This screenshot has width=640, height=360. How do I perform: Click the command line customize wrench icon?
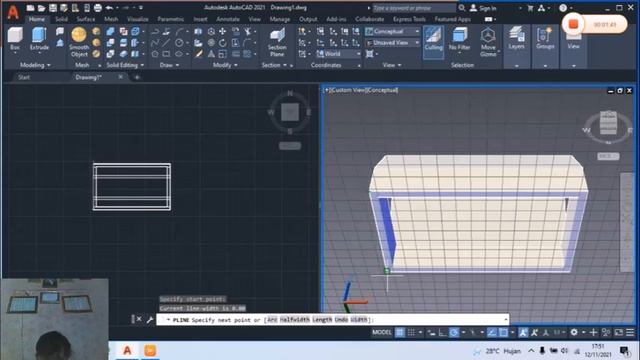(x=149, y=319)
